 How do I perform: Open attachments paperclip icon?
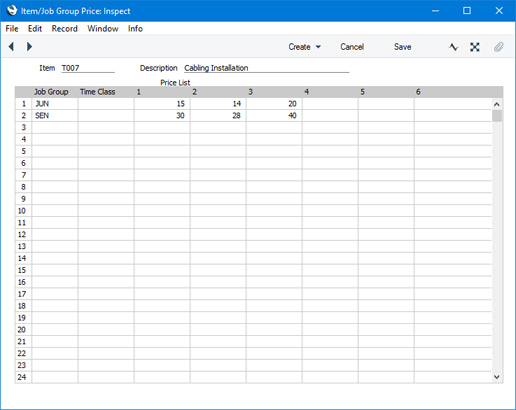coord(499,47)
